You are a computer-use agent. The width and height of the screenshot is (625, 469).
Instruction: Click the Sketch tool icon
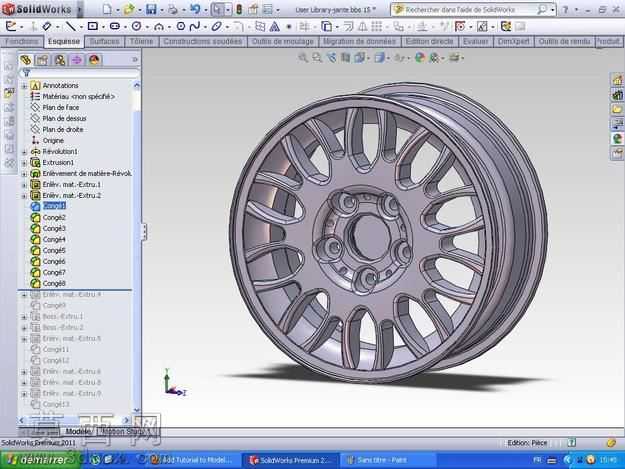[11, 27]
